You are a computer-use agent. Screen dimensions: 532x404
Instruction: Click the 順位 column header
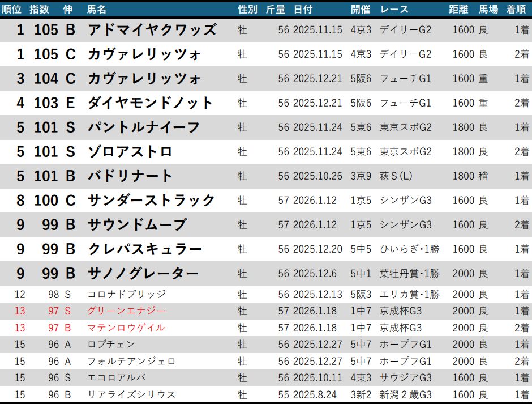click(12, 9)
